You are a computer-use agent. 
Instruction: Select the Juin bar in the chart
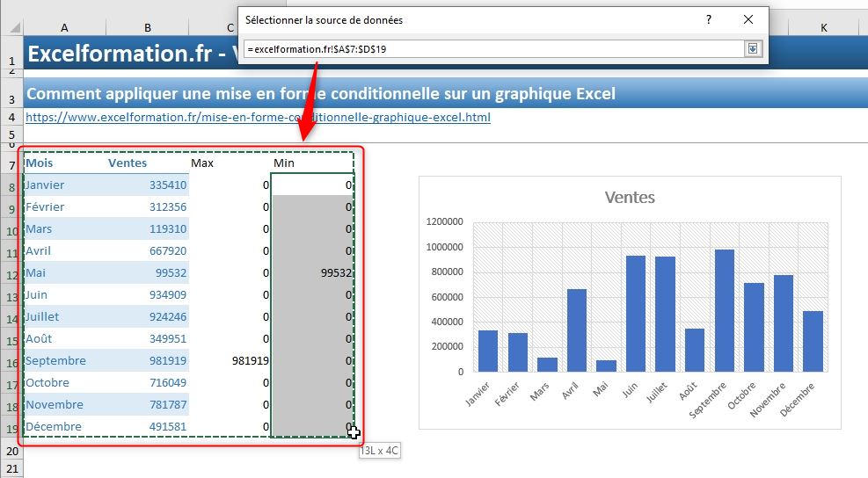pyautogui.click(x=636, y=314)
